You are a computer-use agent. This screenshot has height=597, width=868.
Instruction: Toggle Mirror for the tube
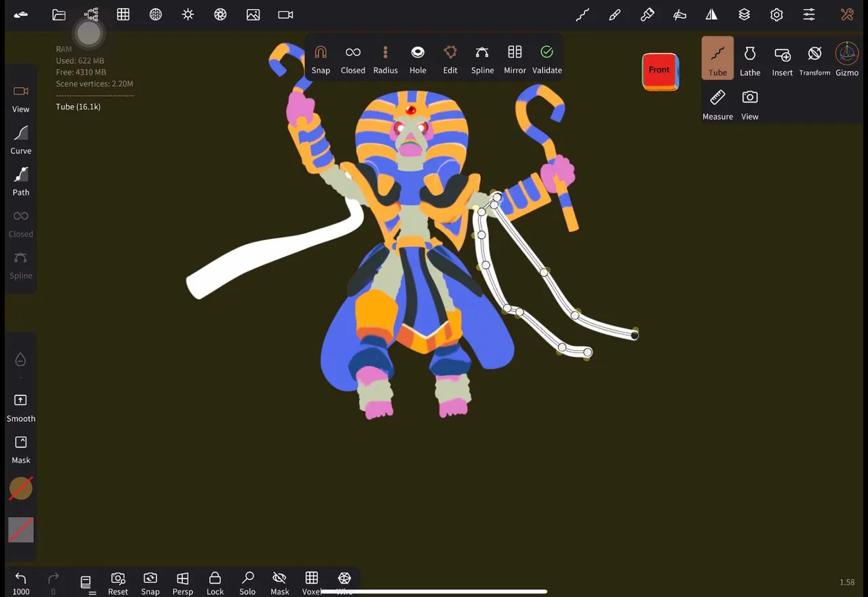click(x=515, y=59)
